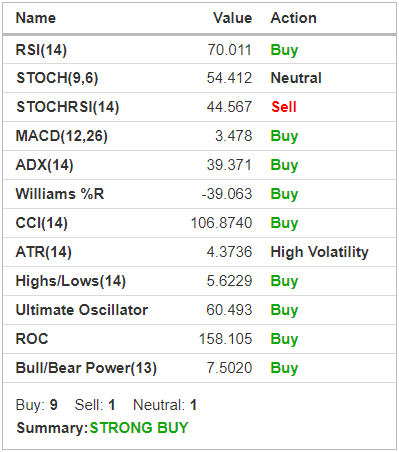
Task: Select Bull/Bear Power(13) indicator
Action: 86,368
